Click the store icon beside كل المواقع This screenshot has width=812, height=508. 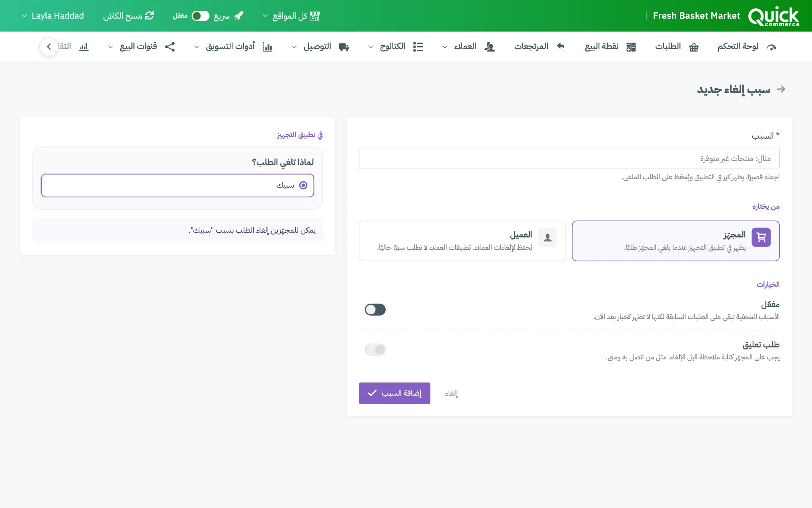(315, 16)
